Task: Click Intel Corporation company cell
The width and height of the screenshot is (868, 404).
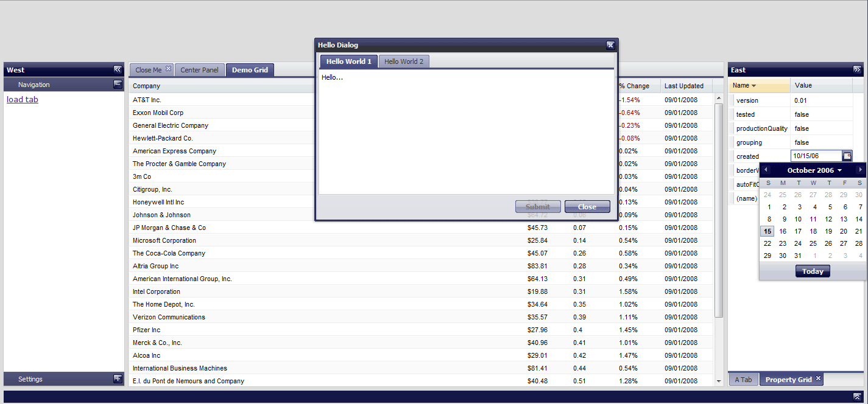Action: 157,291
